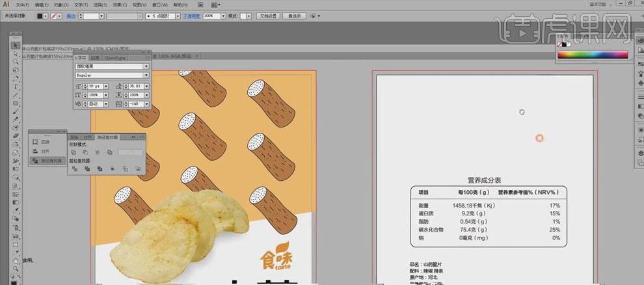Open the 窗口(W) menu

(x=160, y=5)
